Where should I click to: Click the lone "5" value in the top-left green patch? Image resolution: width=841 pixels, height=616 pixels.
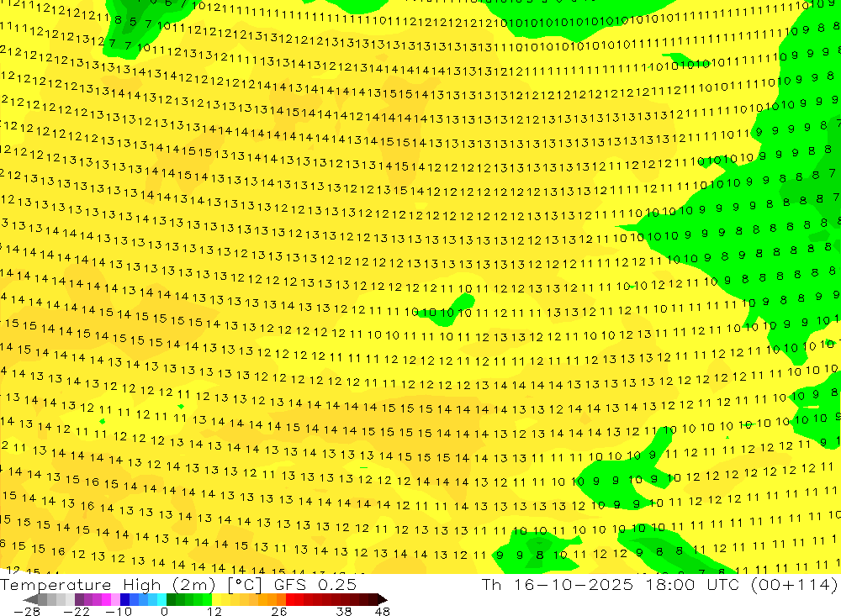pyautogui.click(x=133, y=23)
